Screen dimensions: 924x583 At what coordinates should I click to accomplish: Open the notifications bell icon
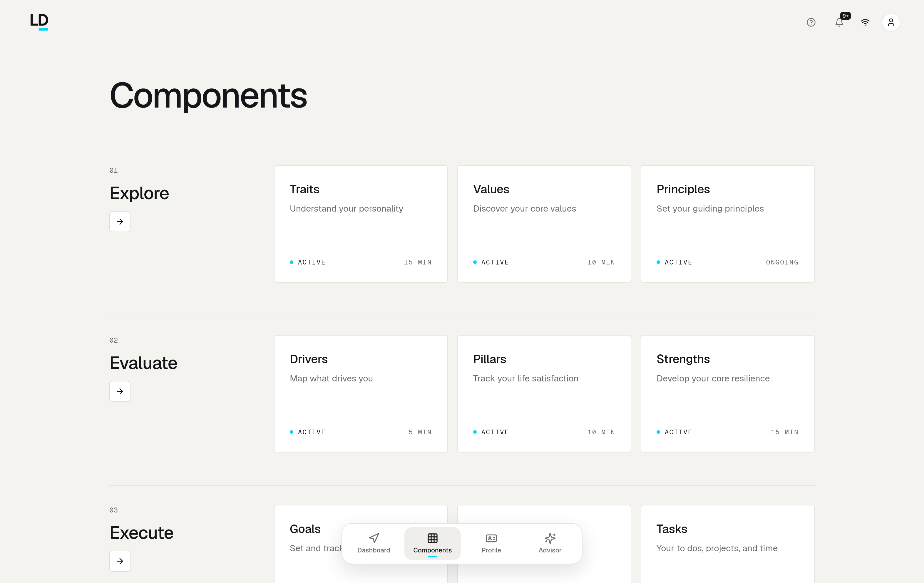pyautogui.click(x=839, y=22)
